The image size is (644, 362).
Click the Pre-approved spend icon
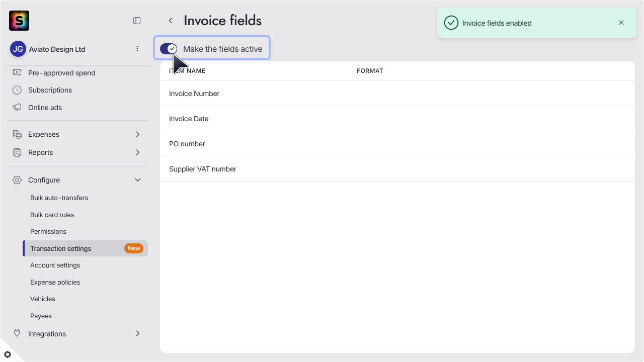17,73
